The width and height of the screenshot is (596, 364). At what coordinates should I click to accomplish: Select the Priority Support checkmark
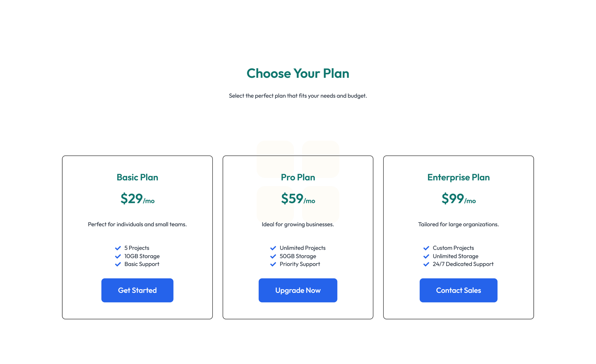point(273,264)
